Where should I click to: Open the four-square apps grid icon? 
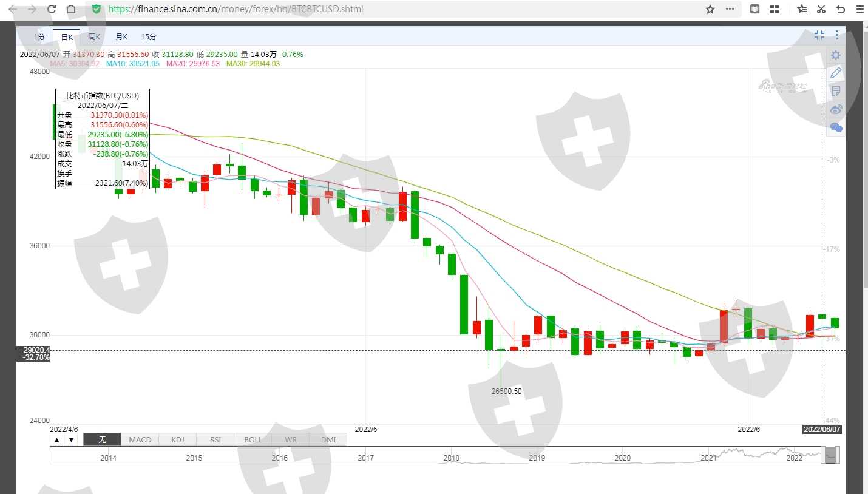pyautogui.click(x=774, y=9)
